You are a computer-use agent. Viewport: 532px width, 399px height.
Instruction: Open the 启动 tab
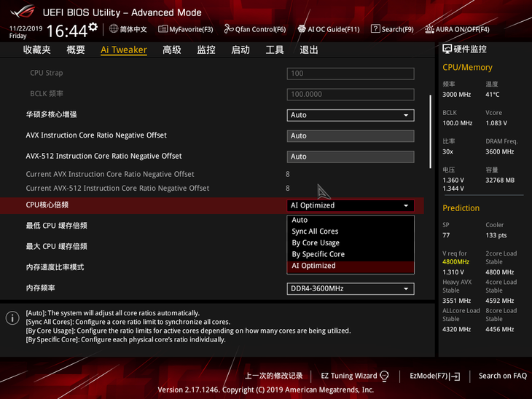(x=240, y=50)
